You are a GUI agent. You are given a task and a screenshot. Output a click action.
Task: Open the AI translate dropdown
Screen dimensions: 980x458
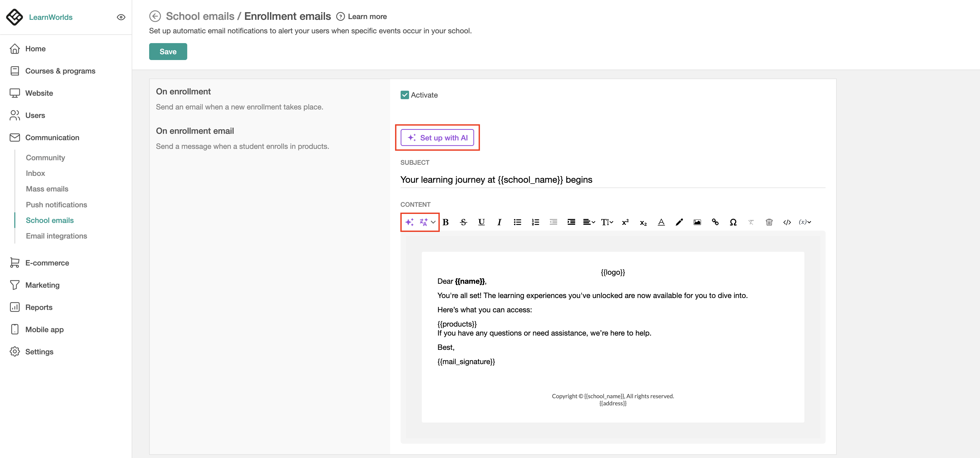pyautogui.click(x=427, y=222)
